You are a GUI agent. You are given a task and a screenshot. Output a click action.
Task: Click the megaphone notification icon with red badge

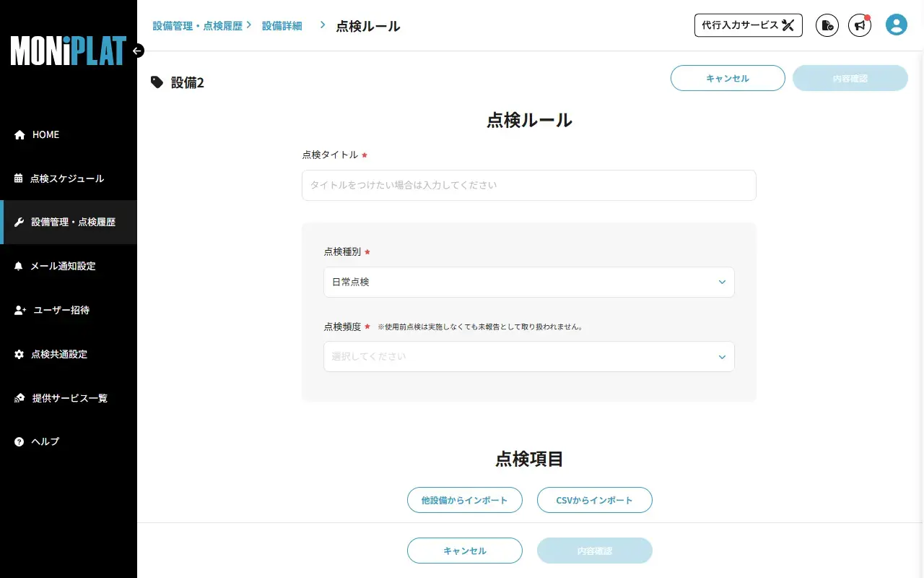pyautogui.click(x=859, y=25)
